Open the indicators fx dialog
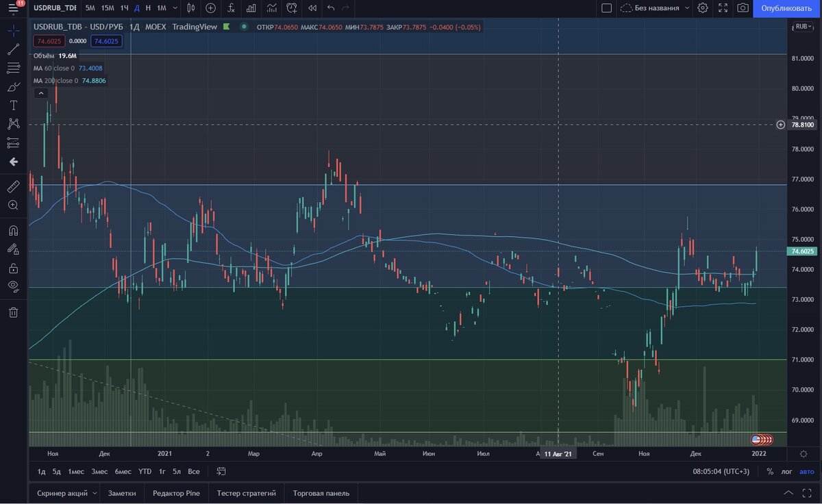This screenshot has width=822, height=504. (232, 8)
